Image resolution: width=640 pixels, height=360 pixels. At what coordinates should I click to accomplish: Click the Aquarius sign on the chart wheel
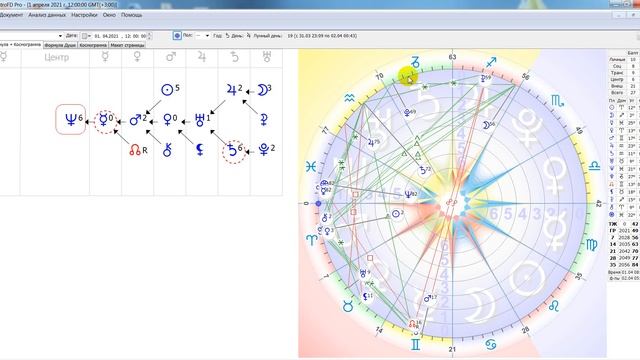349,98
